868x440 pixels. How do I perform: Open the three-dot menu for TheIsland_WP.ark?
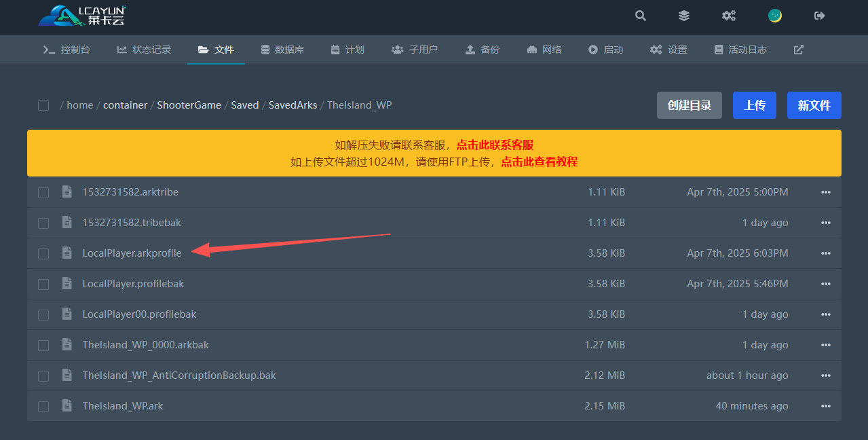point(826,406)
